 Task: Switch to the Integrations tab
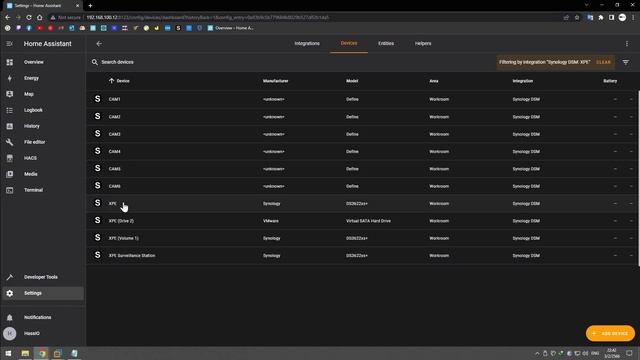pos(307,44)
